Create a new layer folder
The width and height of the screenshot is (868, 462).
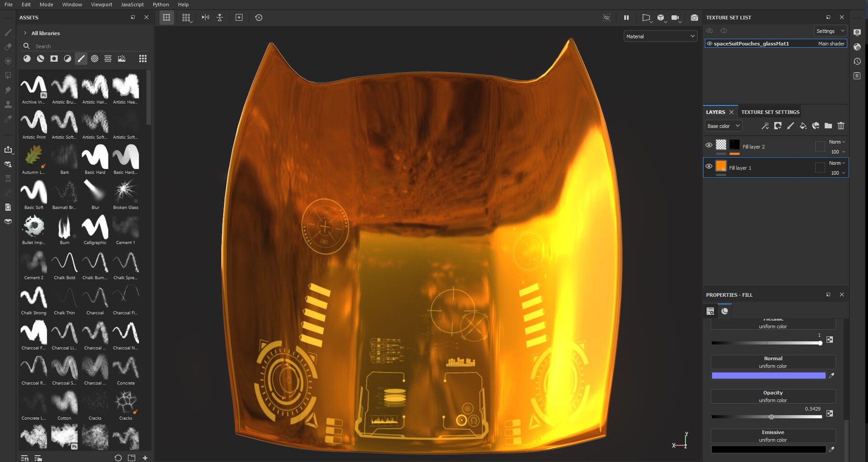coord(828,126)
